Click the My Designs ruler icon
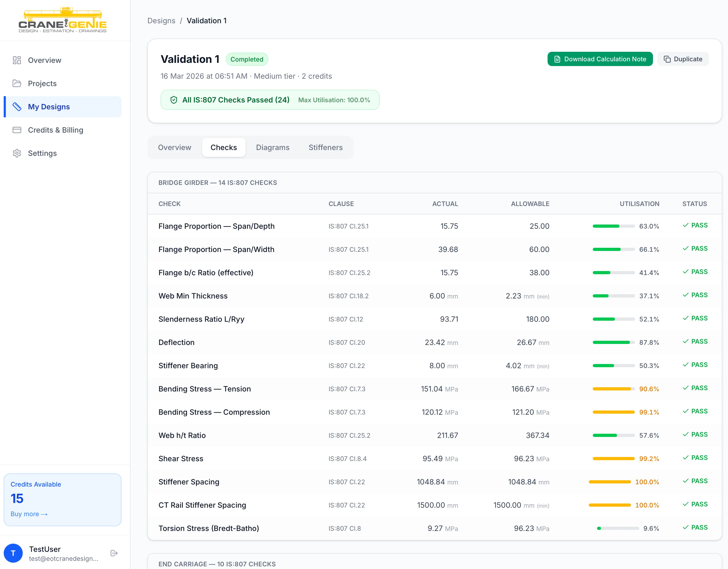Viewport: 728px width, 569px height. [17, 107]
